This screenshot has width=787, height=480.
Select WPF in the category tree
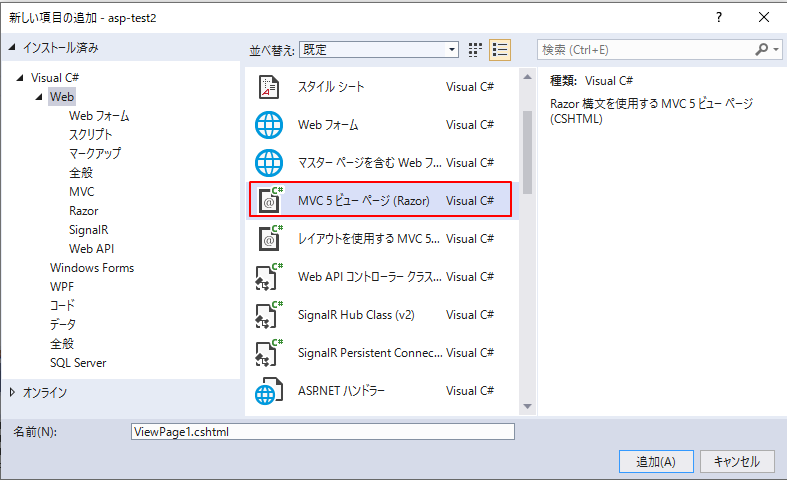pyautogui.click(x=62, y=287)
